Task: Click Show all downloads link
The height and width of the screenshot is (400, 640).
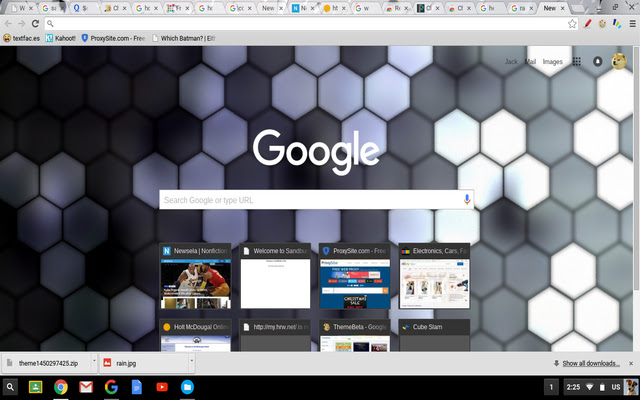Action: click(591, 363)
